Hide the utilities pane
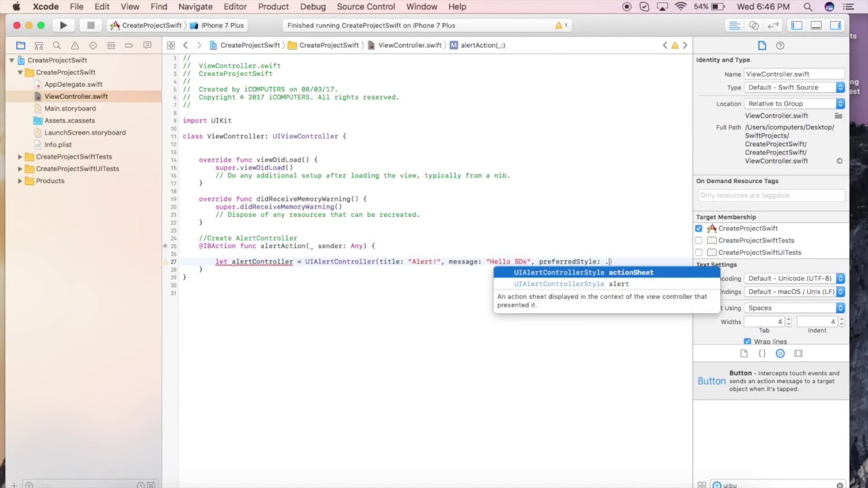Viewport: 868px width, 488px height. [x=835, y=25]
